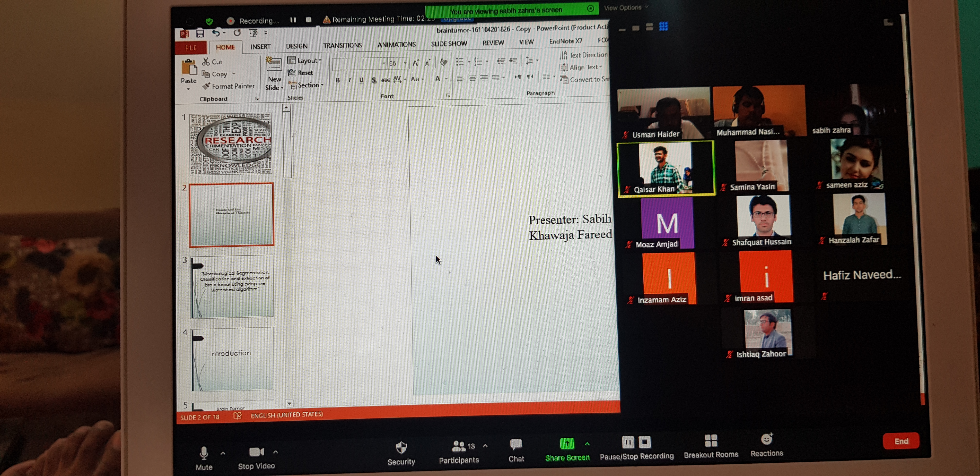Switch to the INSERT ribbon tab
Screen dimensions: 980x476
coord(260,46)
